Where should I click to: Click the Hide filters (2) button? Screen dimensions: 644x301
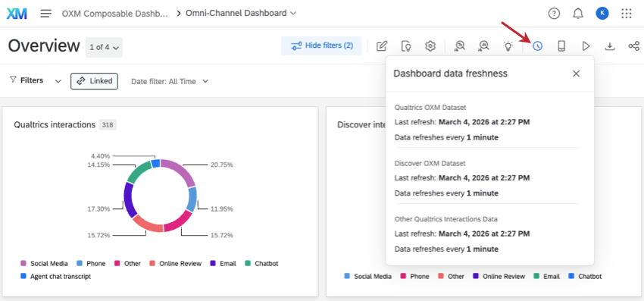pyautogui.click(x=321, y=45)
